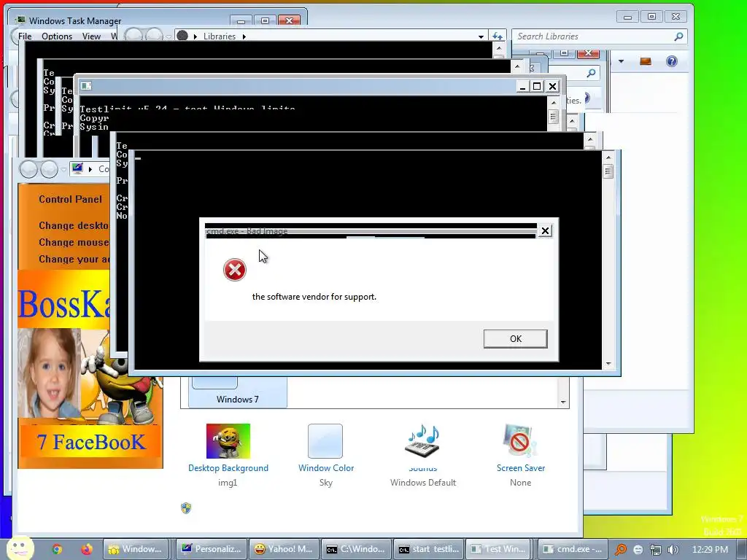Click the Search Libraries field

[x=600, y=36]
